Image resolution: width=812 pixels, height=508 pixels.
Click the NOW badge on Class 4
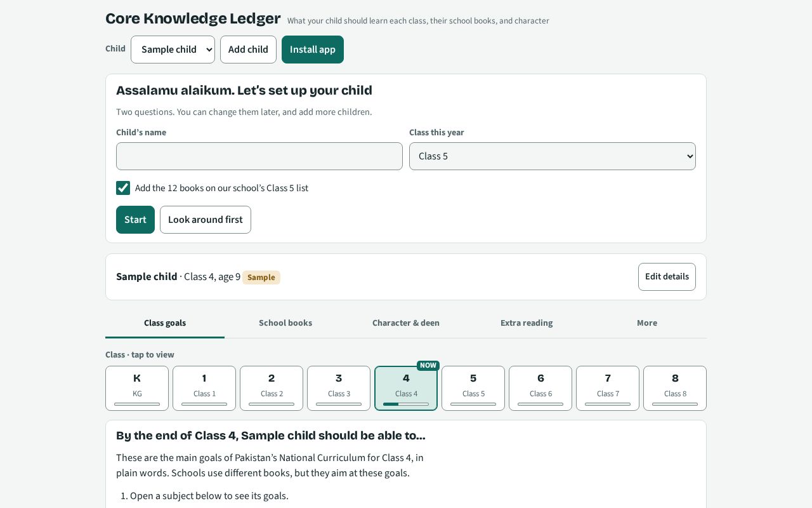coord(428,366)
